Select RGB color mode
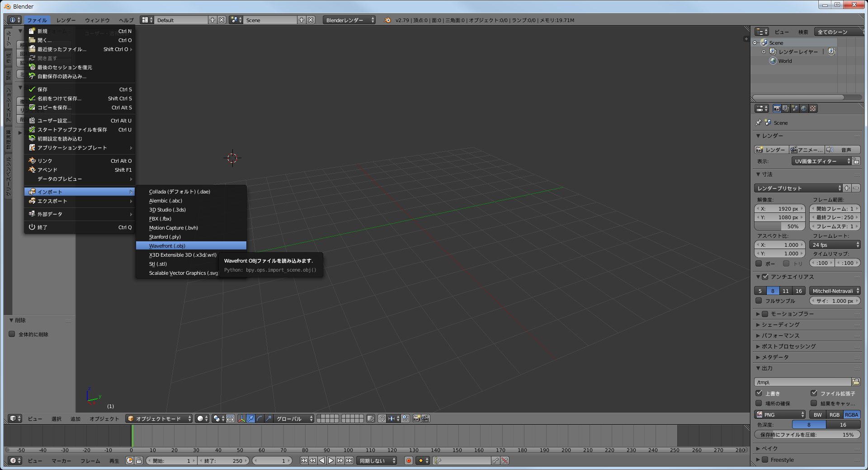Screen dimensions: 868x470 835,414
